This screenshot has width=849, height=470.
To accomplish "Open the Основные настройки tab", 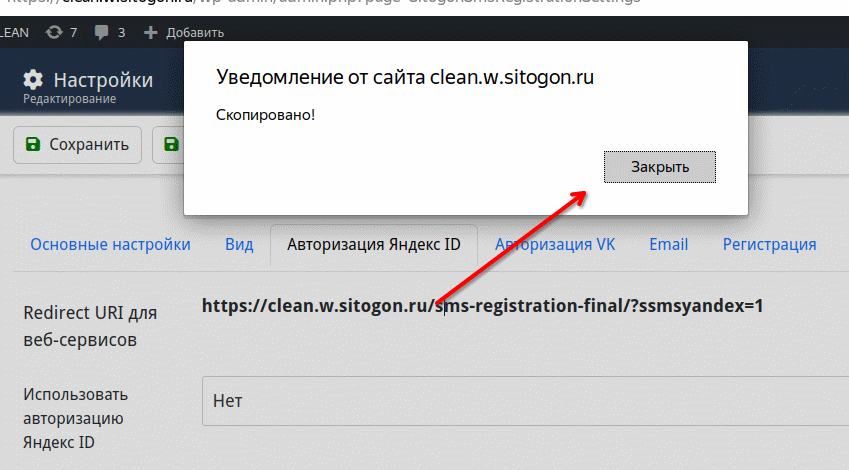I will pyautogui.click(x=110, y=244).
